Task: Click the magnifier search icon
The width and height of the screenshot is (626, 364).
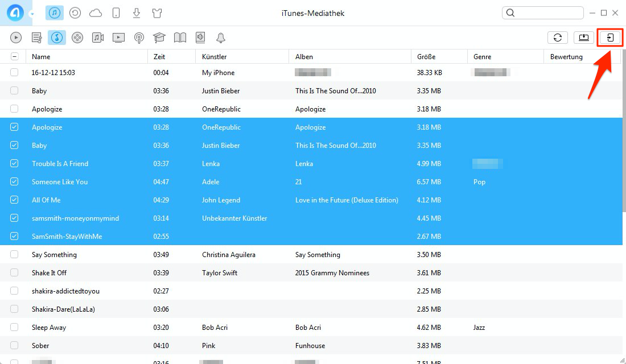Action: (x=510, y=13)
